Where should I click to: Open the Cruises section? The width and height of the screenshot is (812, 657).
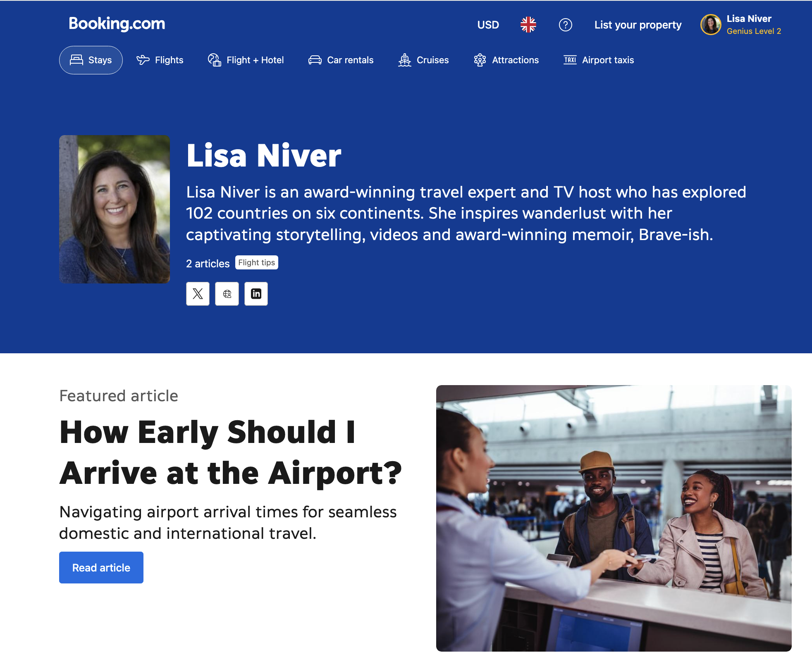tap(423, 60)
